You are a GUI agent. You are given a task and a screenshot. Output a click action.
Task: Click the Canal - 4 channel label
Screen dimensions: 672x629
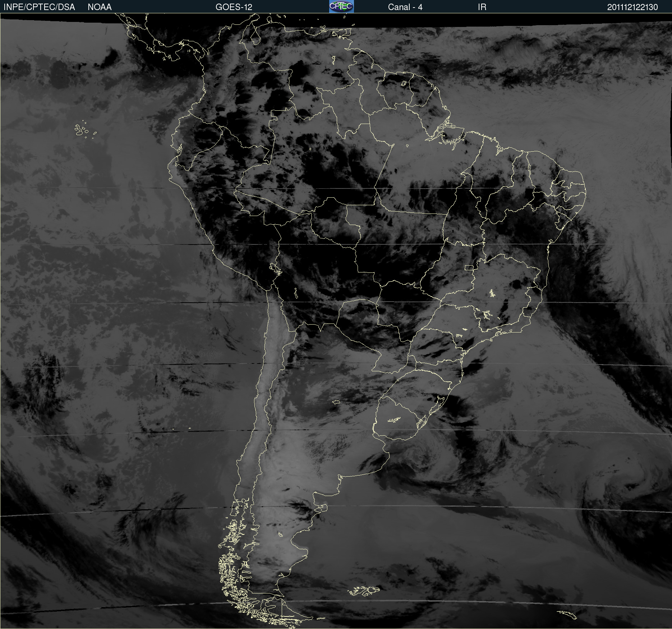405,7
